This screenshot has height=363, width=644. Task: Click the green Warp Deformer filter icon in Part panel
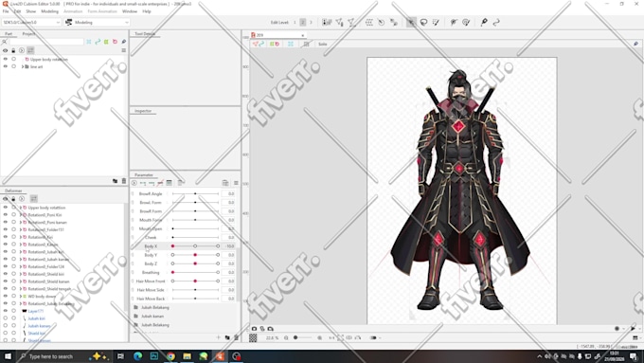click(106, 42)
